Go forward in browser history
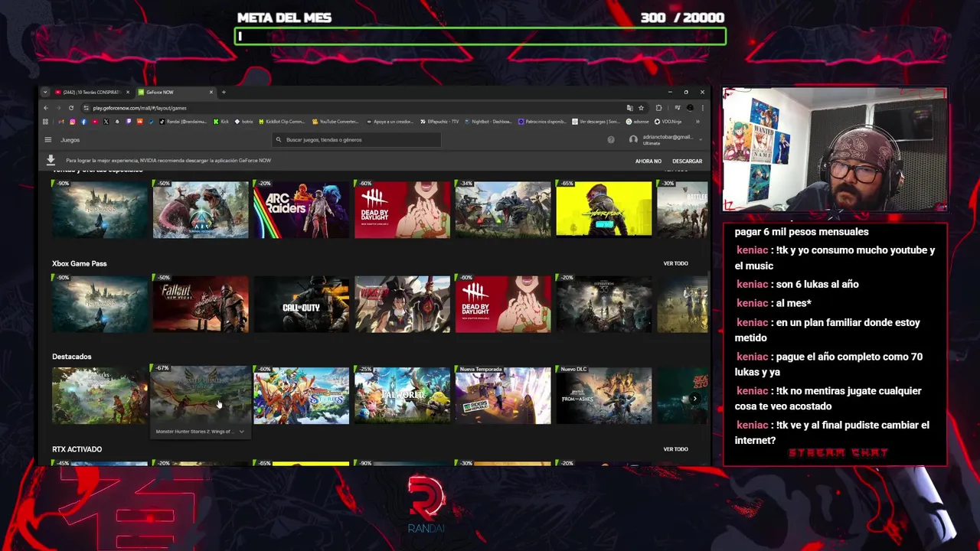980x551 pixels. pos(58,108)
